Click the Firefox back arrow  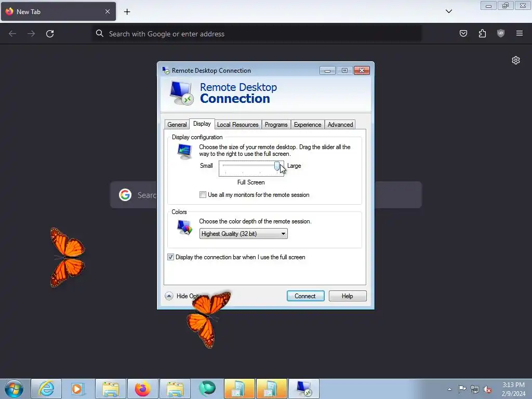tap(12, 34)
